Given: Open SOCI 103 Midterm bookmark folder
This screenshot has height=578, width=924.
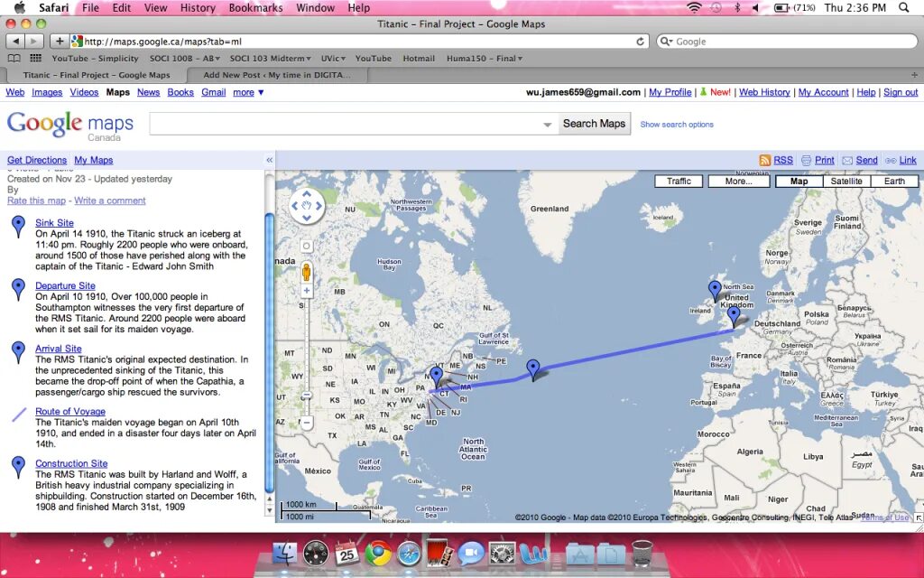Looking at the screenshot, I should [x=271, y=59].
